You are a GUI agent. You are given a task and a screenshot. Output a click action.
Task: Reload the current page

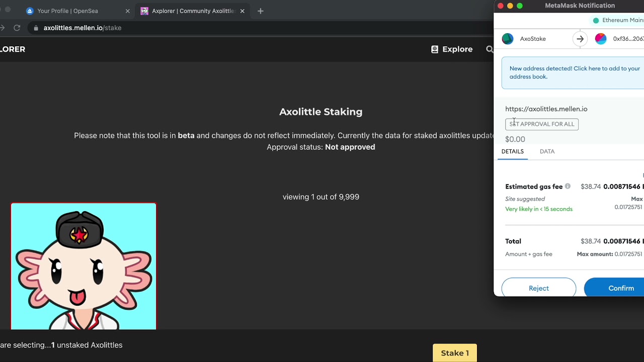pyautogui.click(x=17, y=28)
